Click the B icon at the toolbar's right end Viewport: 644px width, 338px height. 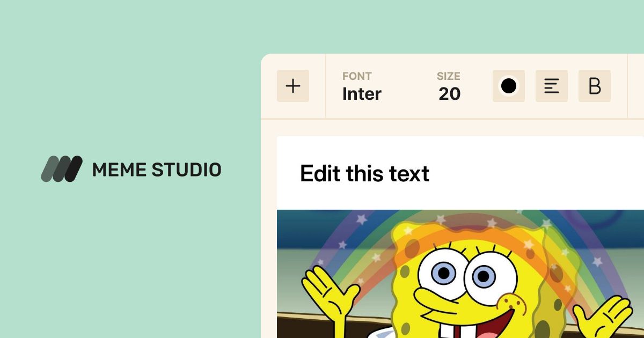[x=594, y=85]
